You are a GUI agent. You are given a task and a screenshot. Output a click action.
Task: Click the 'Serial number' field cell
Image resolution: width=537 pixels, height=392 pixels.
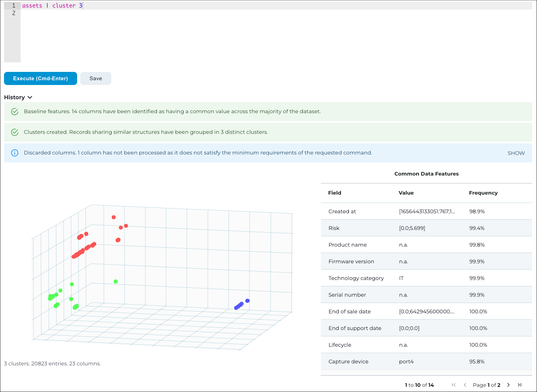point(347,295)
